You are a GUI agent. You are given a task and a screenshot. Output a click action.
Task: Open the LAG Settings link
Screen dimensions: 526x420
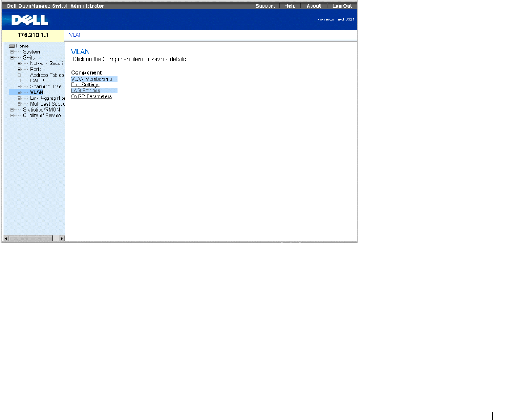86,91
